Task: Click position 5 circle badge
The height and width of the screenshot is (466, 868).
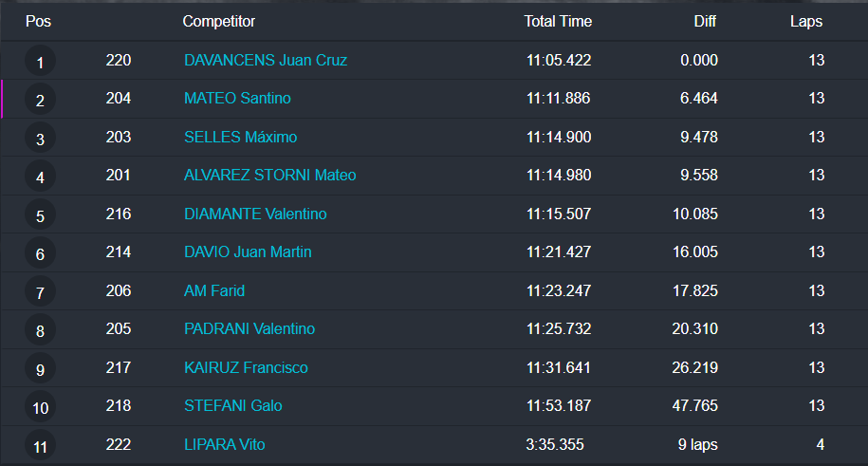Action: click(40, 216)
